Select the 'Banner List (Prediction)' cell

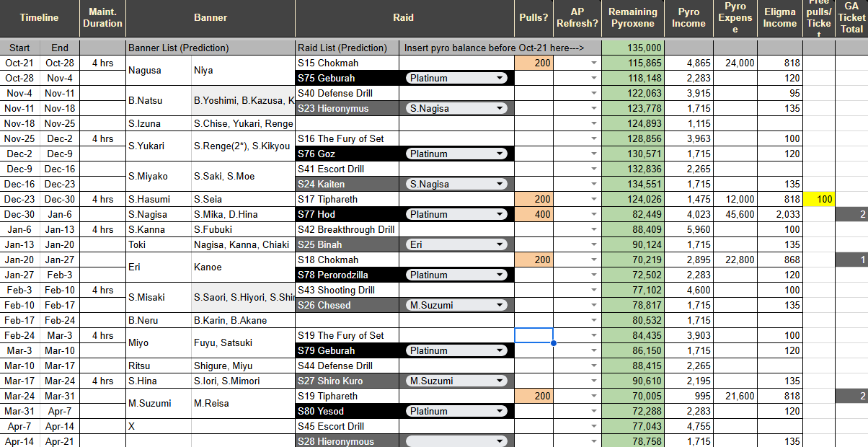[211, 48]
